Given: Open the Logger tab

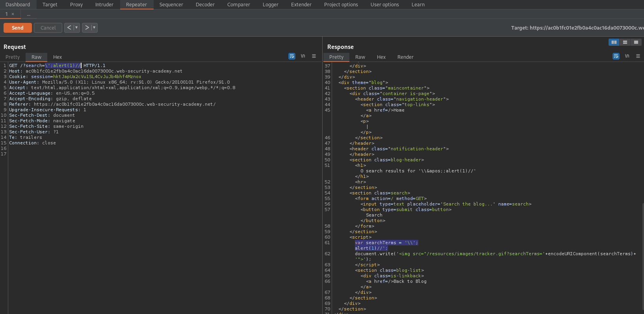Looking at the screenshot, I should [271, 5].
